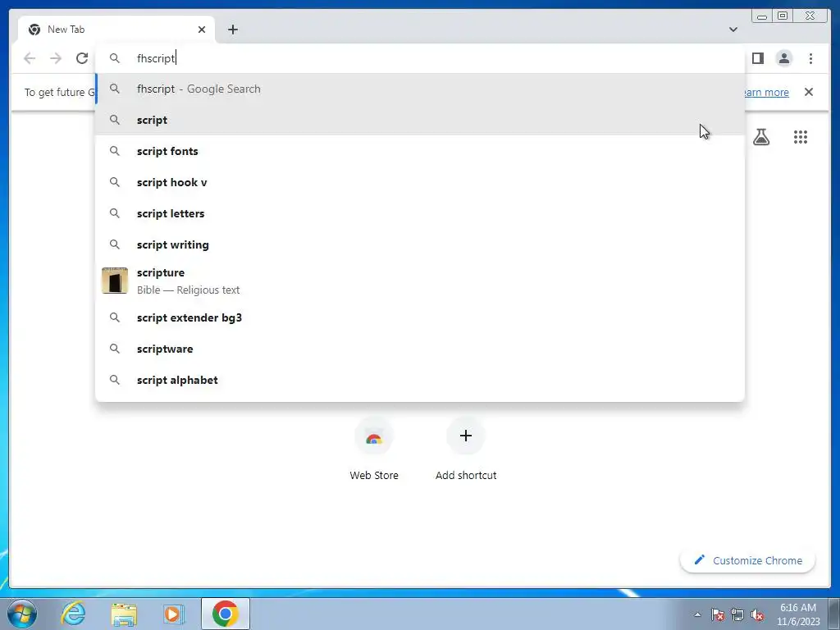Click the muted volume tray icon
The height and width of the screenshot is (630, 840).
coord(757,614)
